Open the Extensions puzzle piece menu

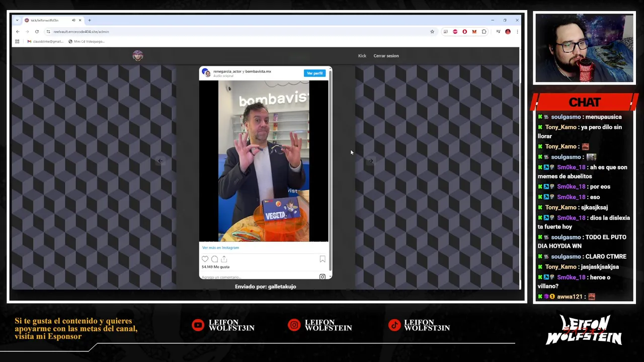pos(484,32)
